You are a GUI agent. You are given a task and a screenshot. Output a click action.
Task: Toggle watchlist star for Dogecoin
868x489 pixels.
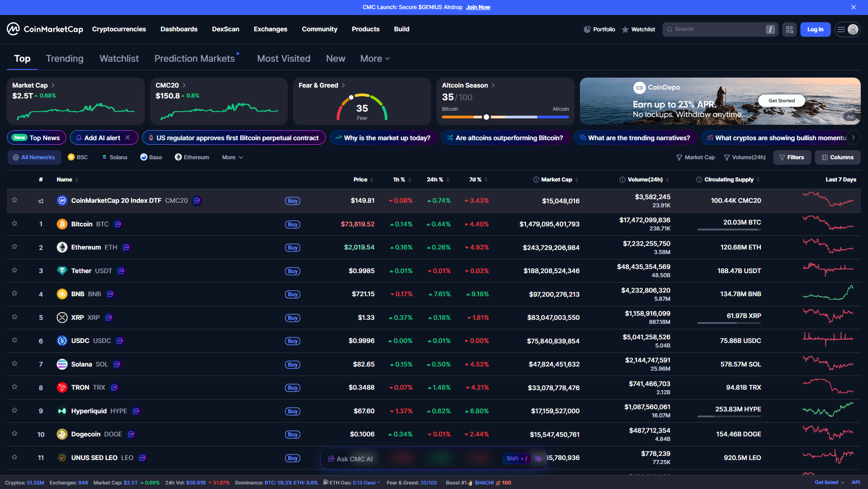(x=15, y=433)
